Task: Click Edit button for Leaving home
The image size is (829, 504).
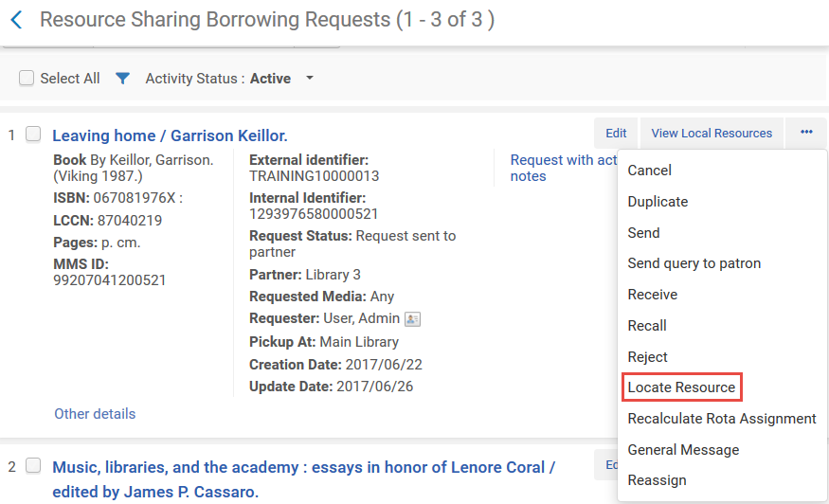Action: pos(616,134)
